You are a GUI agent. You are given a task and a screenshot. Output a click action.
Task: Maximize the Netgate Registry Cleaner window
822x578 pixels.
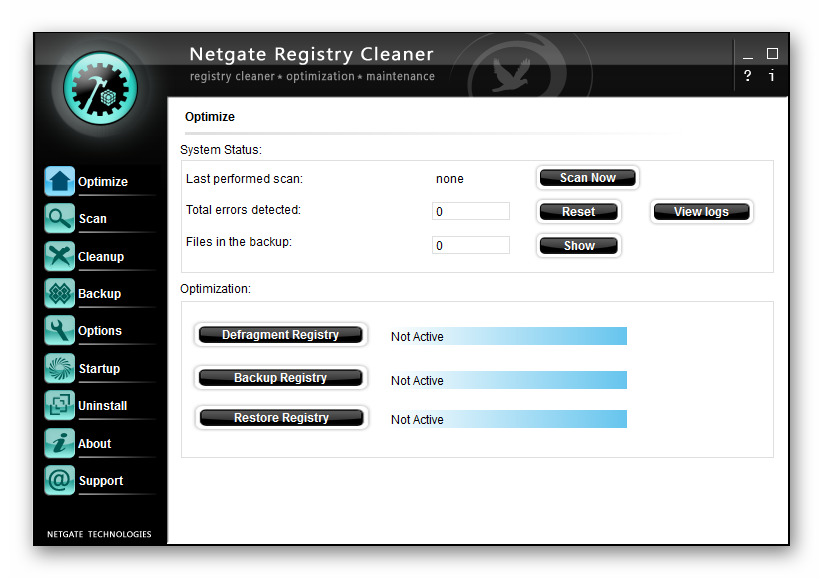[x=772, y=53]
